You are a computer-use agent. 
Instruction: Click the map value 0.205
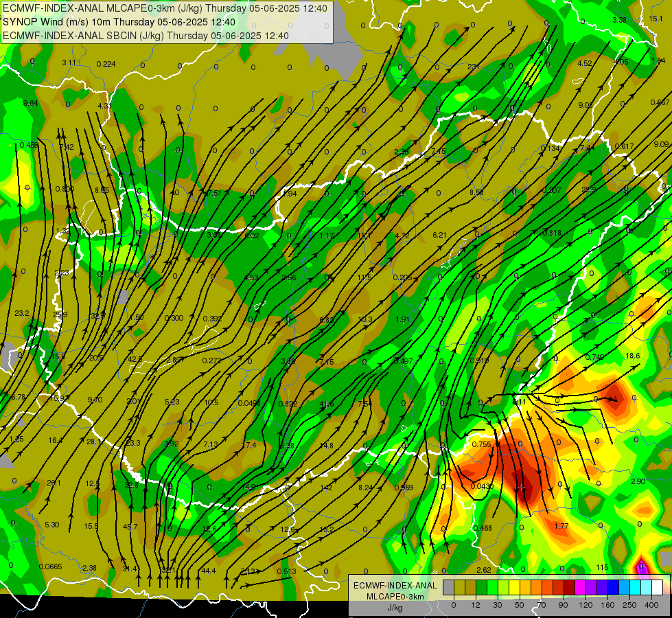pos(402,277)
